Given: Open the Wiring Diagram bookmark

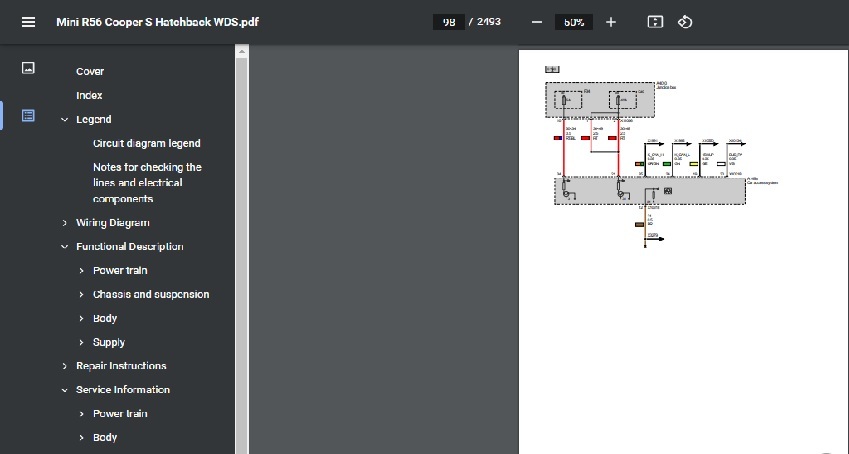Looking at the screenshot, I should pyautogui.click(x=113, y=223).
